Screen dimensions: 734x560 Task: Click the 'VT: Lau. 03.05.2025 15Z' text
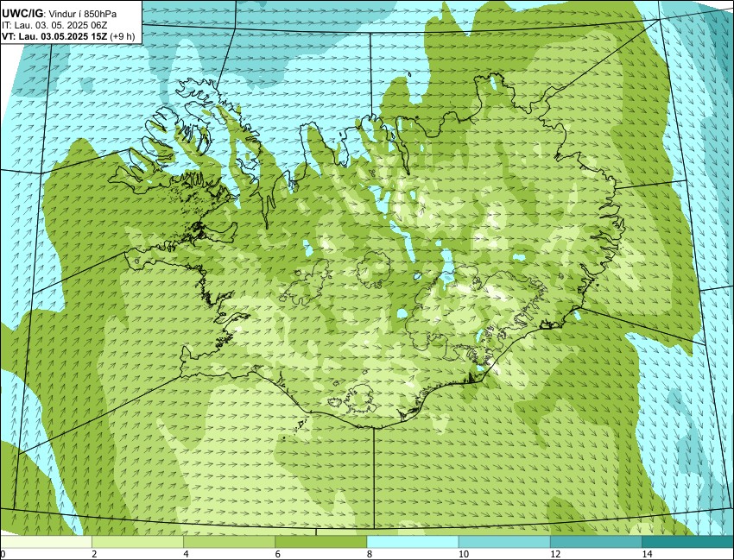(54, 36)
